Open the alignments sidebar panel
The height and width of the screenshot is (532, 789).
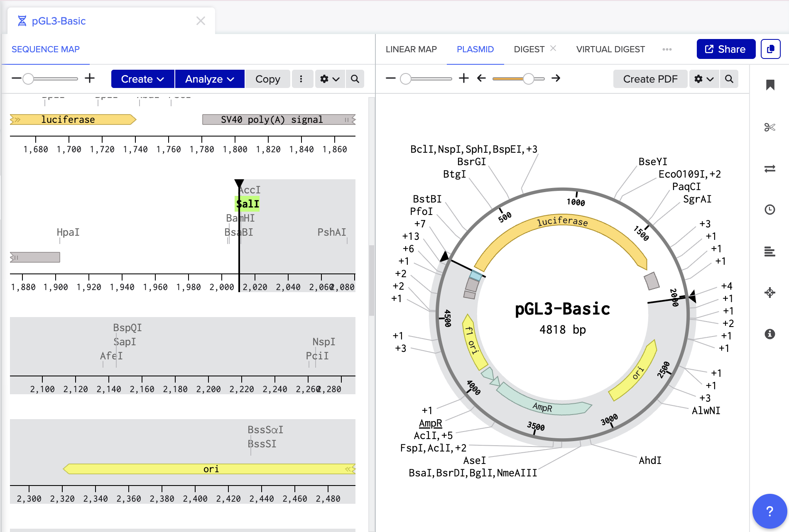pos(770,251)
